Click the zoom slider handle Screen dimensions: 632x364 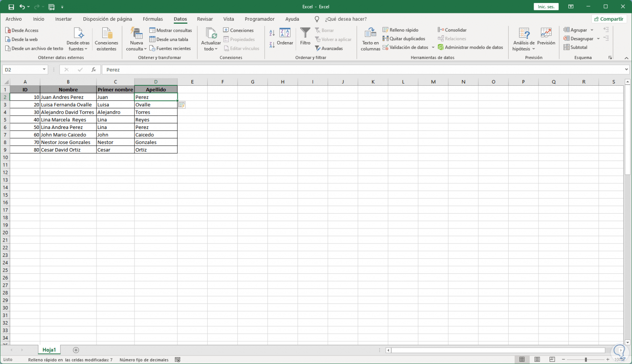586,360
